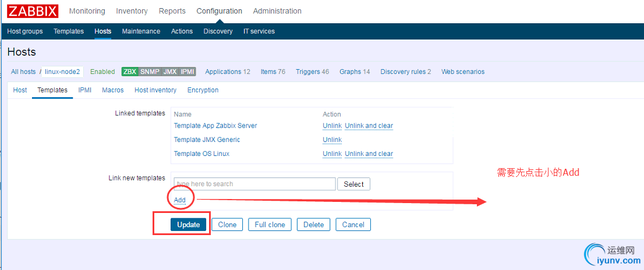The height and width of the screenshot is (270, 644).
Task: Unlink and clear Template App Zabbix Server
Action: tap(369, 126)
